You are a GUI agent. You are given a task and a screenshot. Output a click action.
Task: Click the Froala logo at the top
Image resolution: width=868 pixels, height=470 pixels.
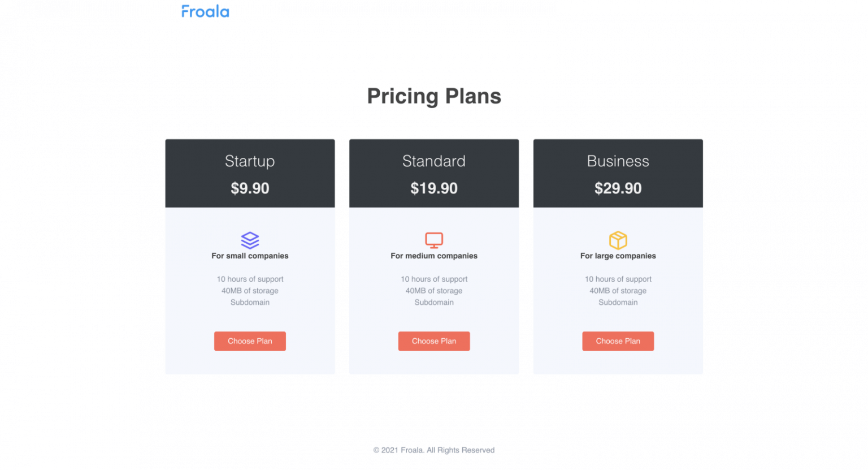pos(205,11)
